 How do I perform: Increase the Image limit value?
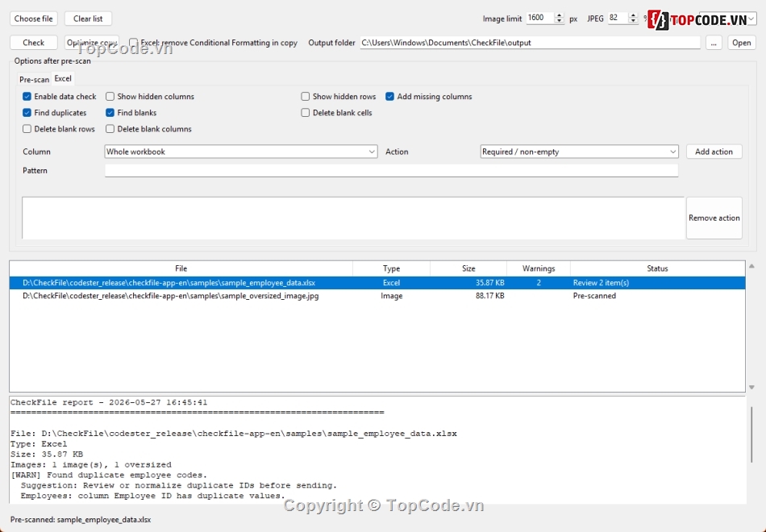pos(560,15)
